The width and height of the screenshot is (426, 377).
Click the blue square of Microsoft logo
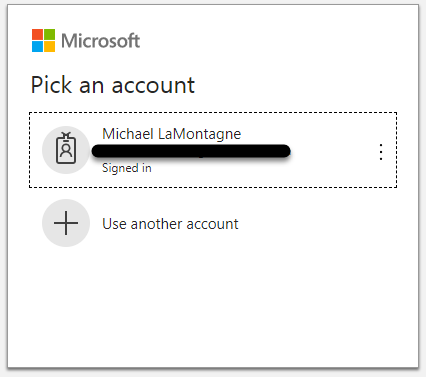[x=37, y=47]
